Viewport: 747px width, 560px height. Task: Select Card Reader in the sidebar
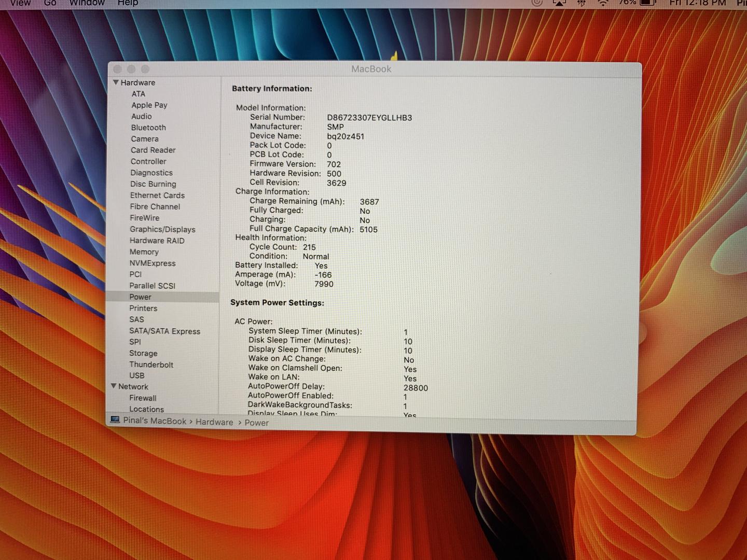153,150
